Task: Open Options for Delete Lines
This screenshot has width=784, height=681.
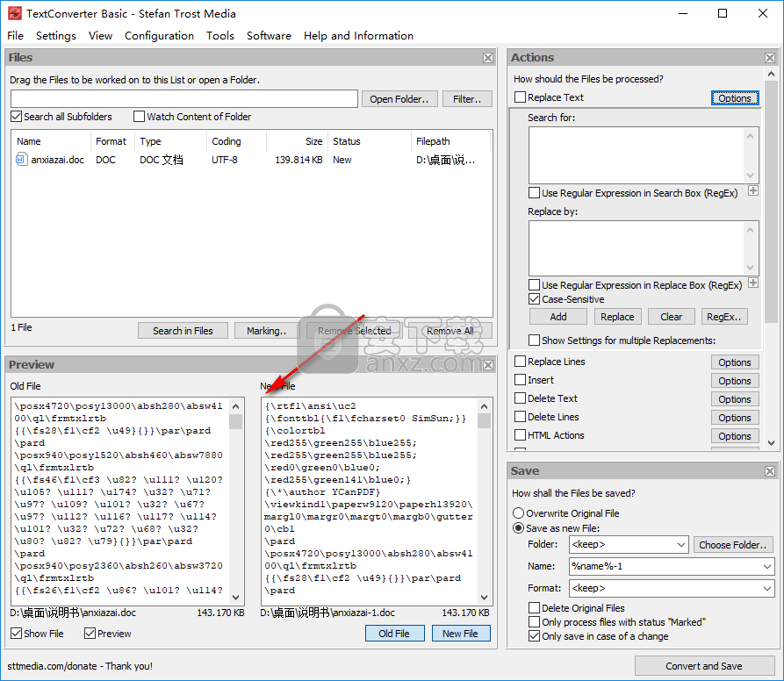Action: 735,418
